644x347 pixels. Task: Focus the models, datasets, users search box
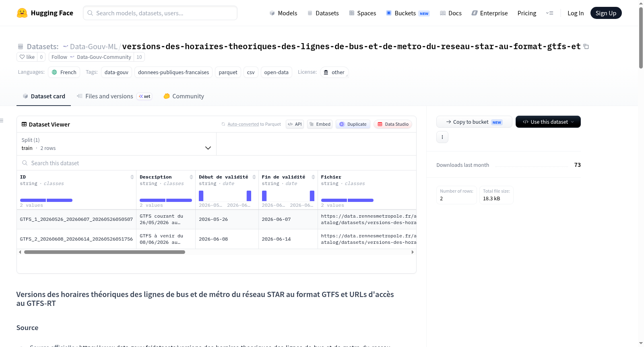(x=160, y=13)
